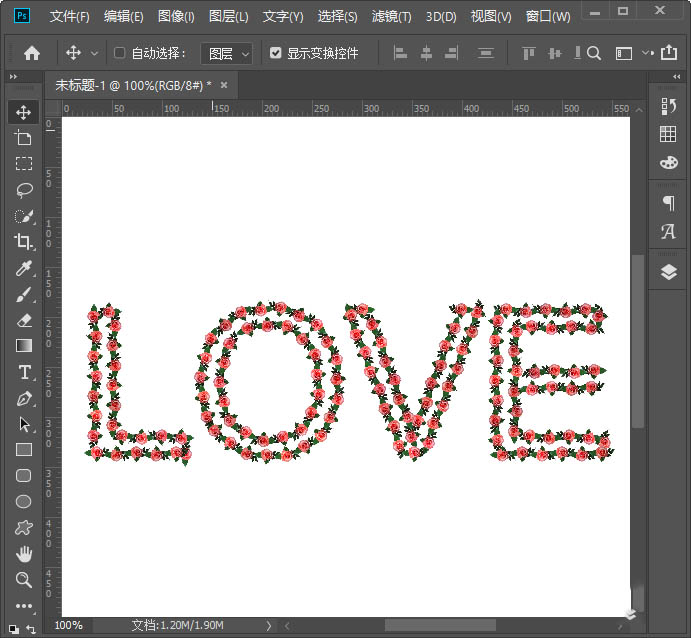
Task: Open the Layers panel icon
Action: tap(669, 272)
